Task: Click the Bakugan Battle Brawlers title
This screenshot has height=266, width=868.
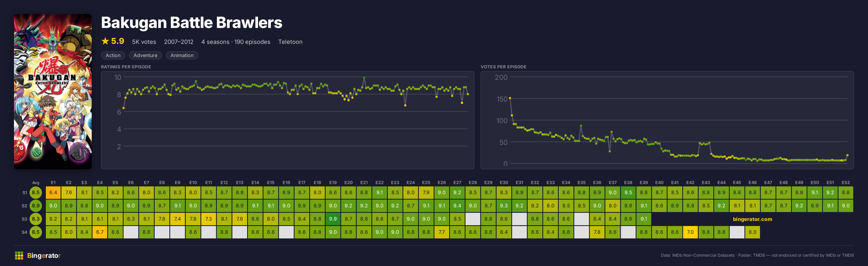Action: pyautogui.click(x=191, y=23)
